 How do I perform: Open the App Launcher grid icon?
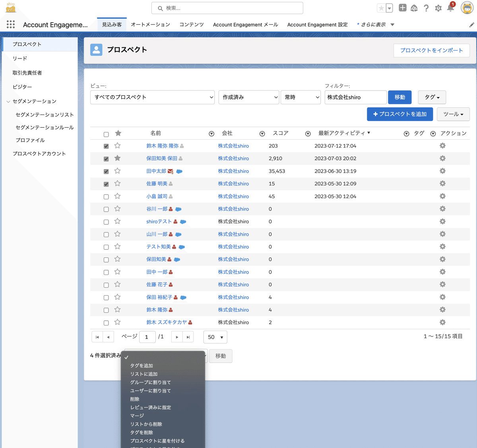(x=11, y=24)
